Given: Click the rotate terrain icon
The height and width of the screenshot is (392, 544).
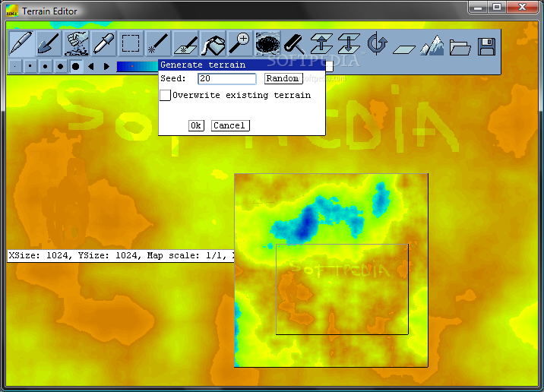Looking at the screenshot, I should 377,43.
